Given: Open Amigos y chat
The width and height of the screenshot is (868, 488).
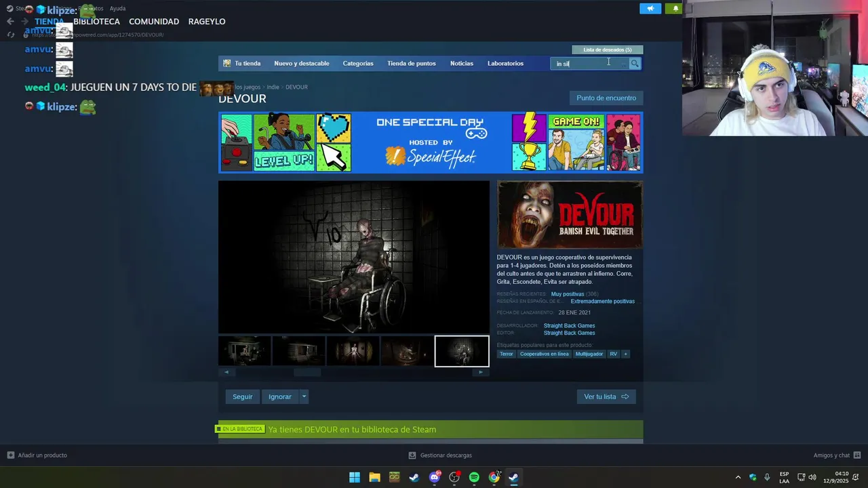Looking at the screenshot, I should (837, 455).
